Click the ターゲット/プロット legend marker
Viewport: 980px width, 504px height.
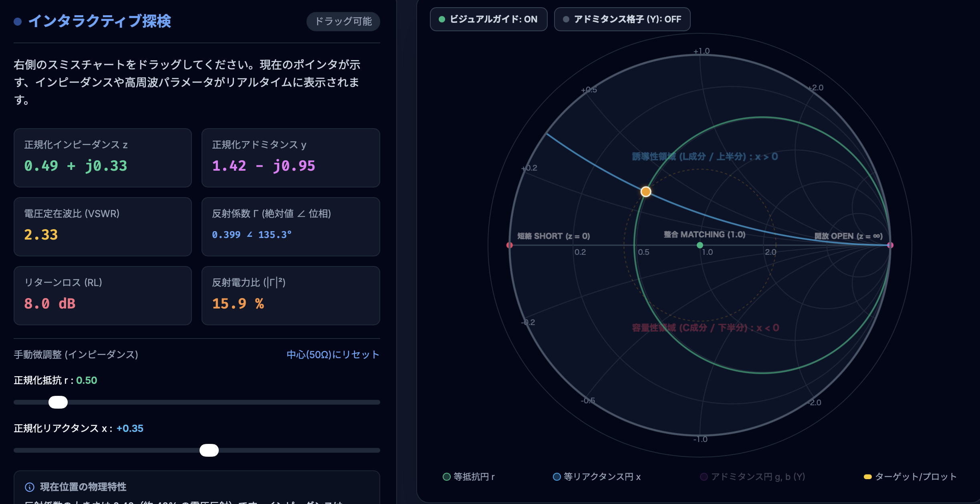(868, 477)
